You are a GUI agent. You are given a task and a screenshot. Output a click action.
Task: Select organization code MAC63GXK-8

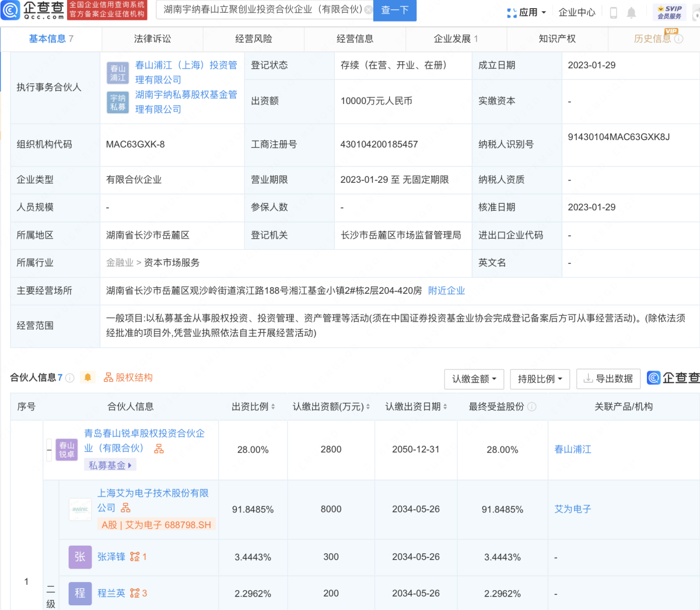(x=135, y=144)
